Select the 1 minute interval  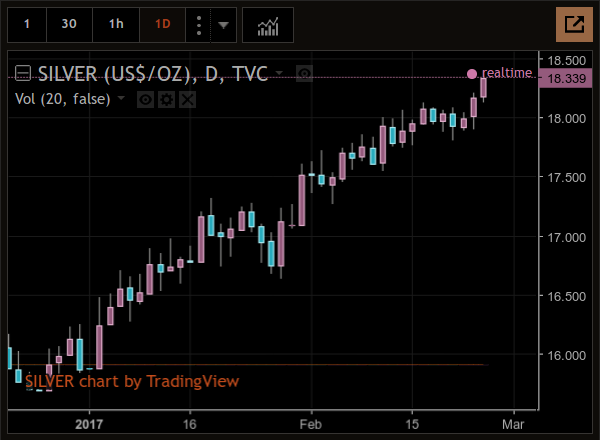pyautogui.click(x=27, y=24)
